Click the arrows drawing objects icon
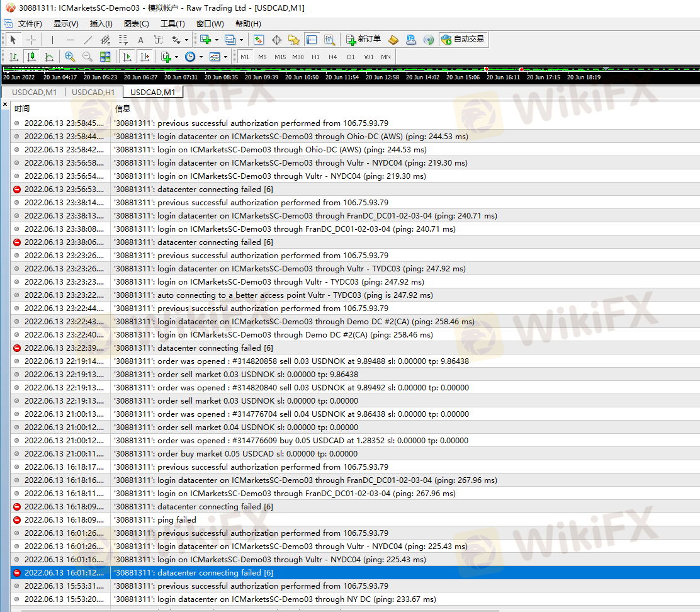The image size is (700, 612). click(176, 40)
